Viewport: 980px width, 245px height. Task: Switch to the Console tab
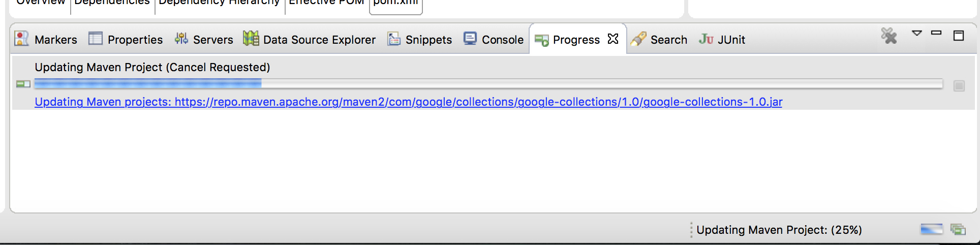tap(493, 40)
